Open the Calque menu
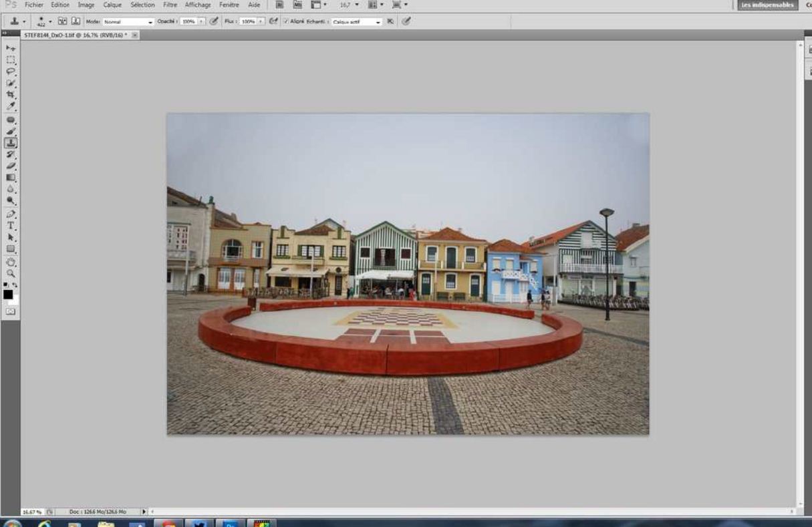Image resolution: width=812 pixels, height=527 pixels. coord(112,5)
